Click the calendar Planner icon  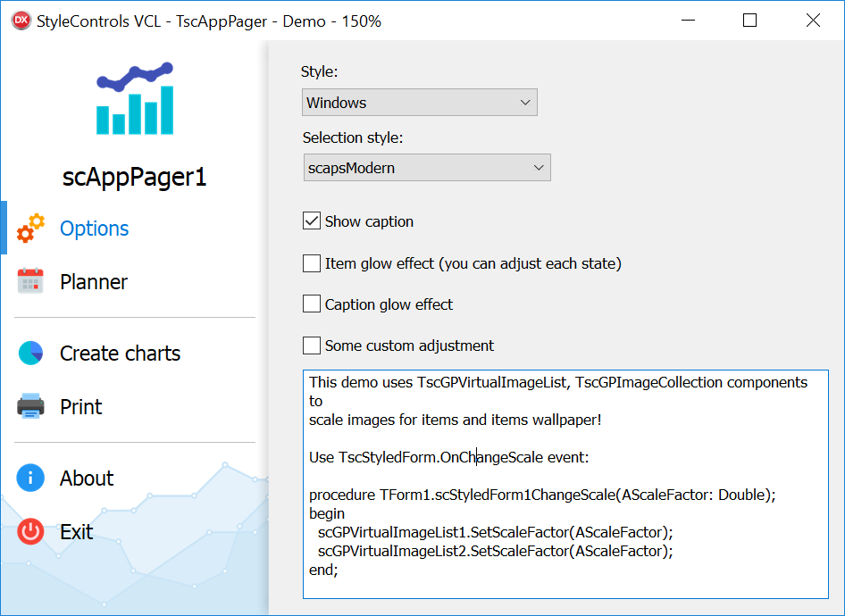[30, 280]
